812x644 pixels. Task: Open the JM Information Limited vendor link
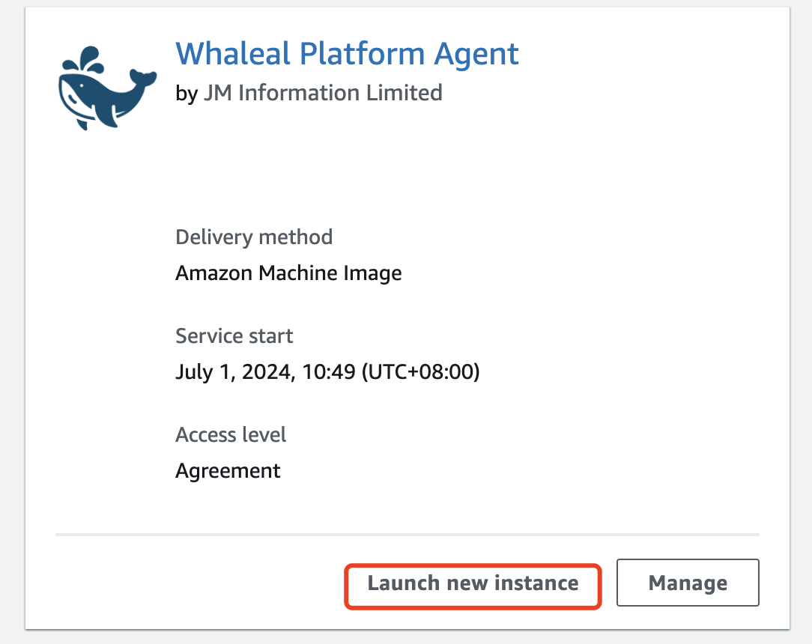(322, 93)
